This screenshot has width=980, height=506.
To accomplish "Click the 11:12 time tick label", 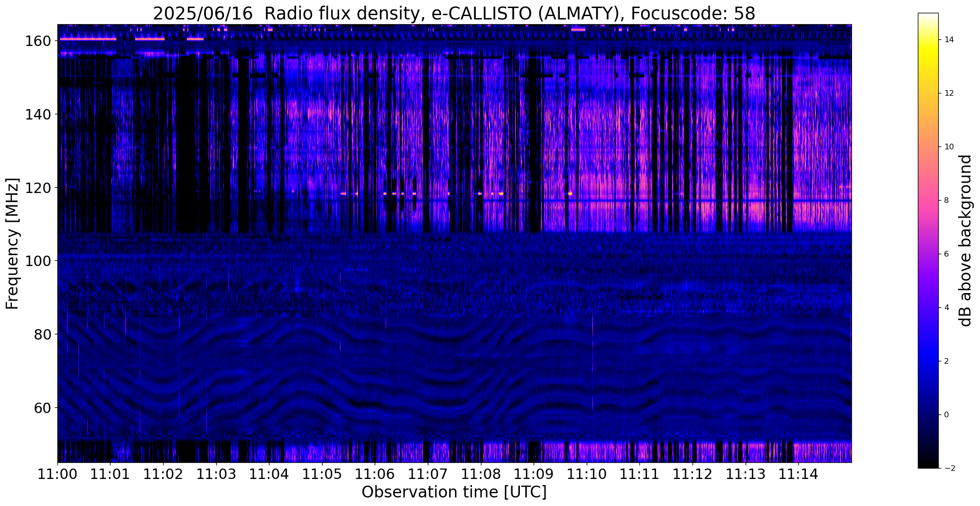I will pos(693,473).
